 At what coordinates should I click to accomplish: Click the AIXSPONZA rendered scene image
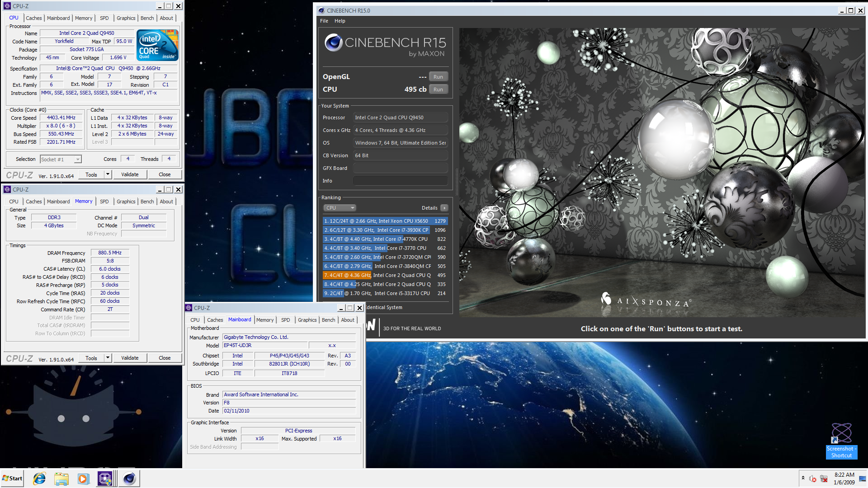point(662,173)
